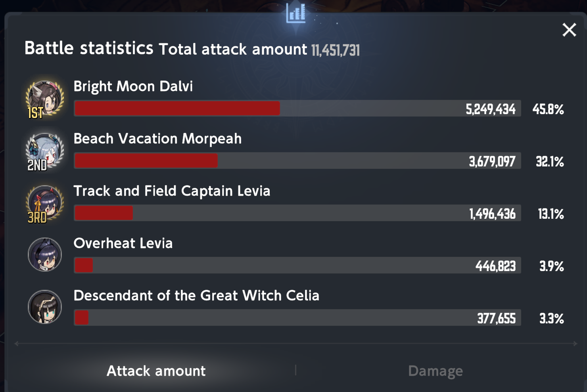Switch to the Damage tab
The image size is (587, 392).
[x=435, y=371]
